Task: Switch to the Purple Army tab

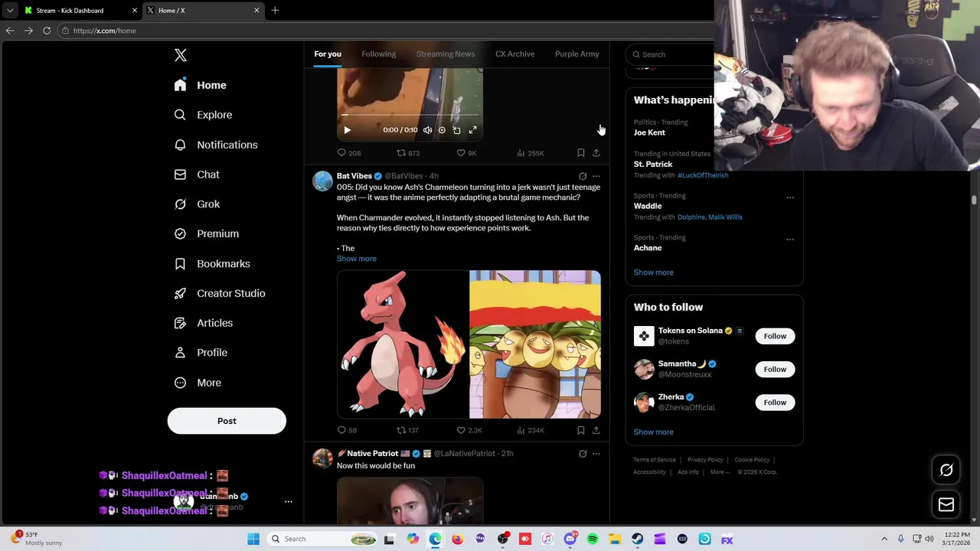Action: (x=577, y=54)
